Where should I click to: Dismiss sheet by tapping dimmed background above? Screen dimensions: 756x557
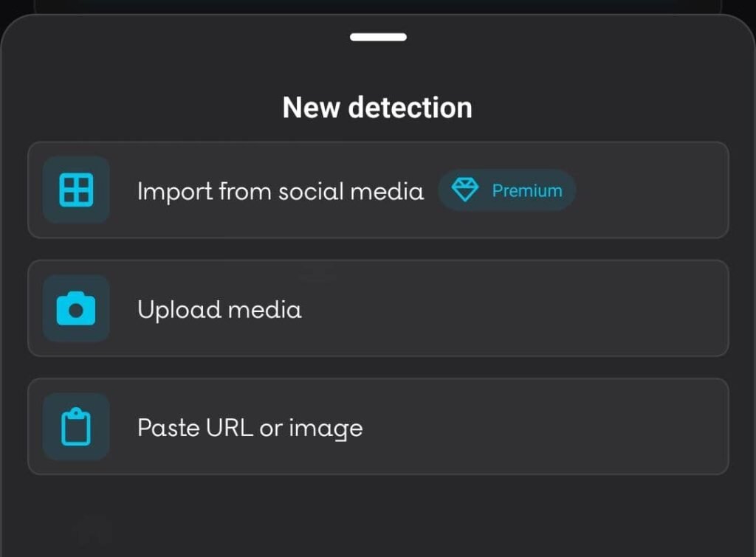(378, 5)
